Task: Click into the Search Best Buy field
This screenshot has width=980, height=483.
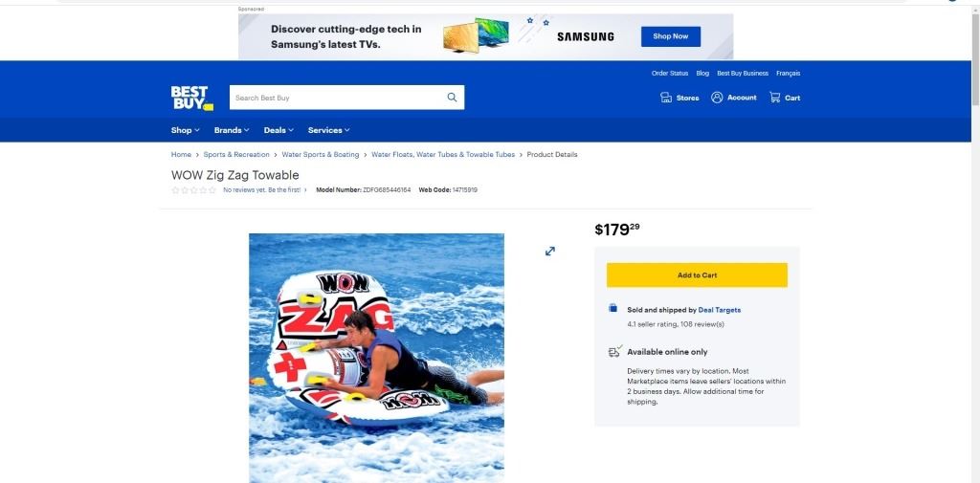Action: (x=338, y=98)
